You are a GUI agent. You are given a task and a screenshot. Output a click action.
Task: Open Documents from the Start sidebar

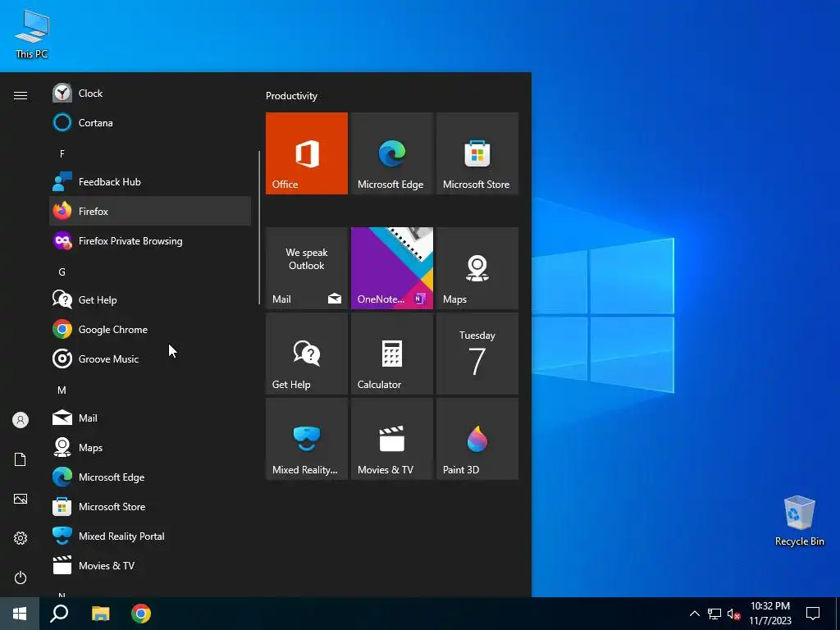click(x=21, y=459)
